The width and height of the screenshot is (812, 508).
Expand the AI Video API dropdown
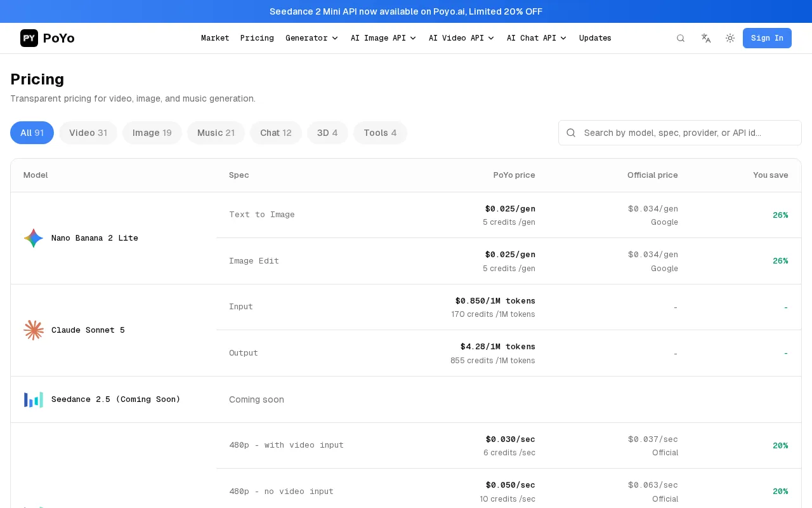coord(461,38)
